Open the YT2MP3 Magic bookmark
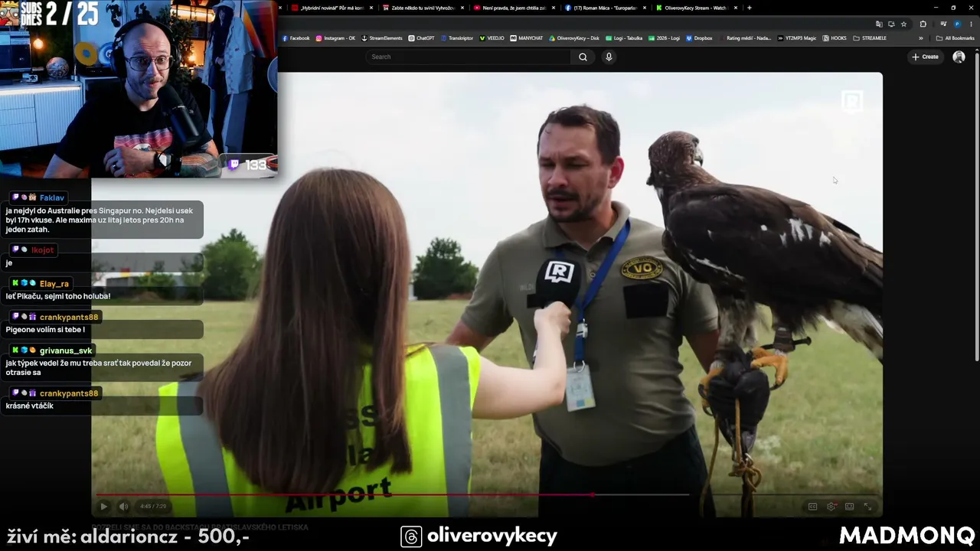Screen dimensions: 980x551 coord(796,38)
